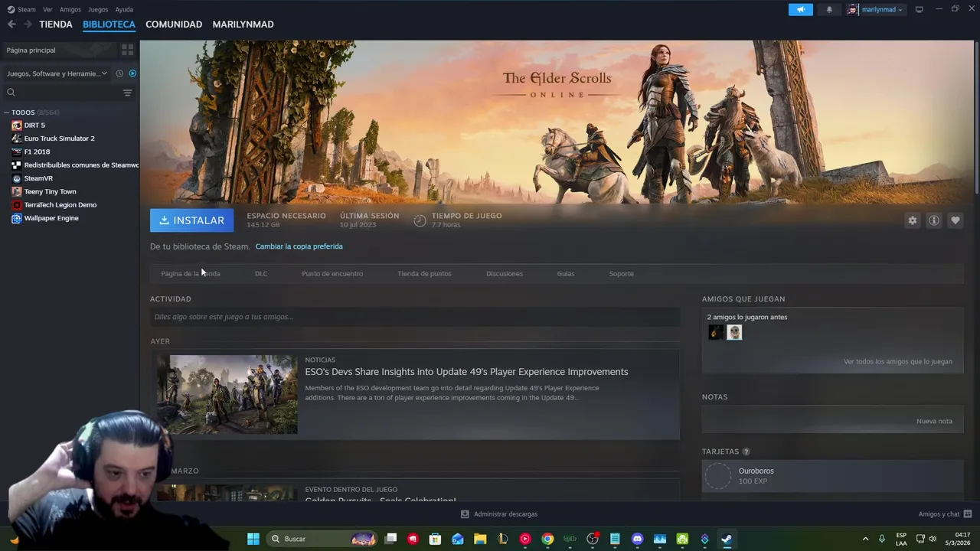Click Wallpaper Engine game icon
The image size is (980, 551).
click(17, 218)
